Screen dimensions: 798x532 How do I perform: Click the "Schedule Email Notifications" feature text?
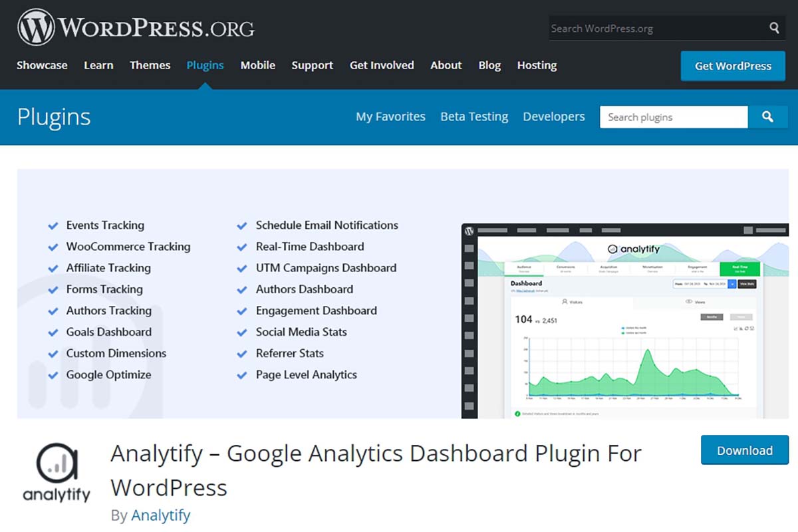(x=327, y=225)
